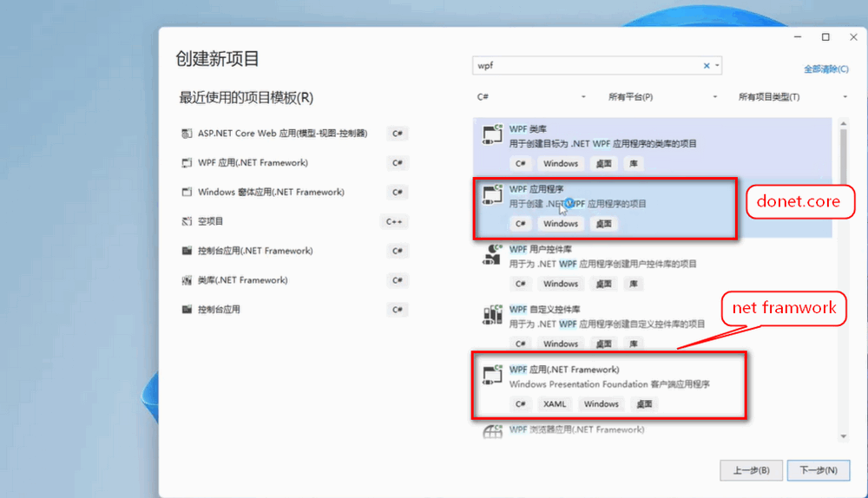Click the 桌面 tag under WPF 用户控件库
The image size is (868, 498).
tap(603, 284)
